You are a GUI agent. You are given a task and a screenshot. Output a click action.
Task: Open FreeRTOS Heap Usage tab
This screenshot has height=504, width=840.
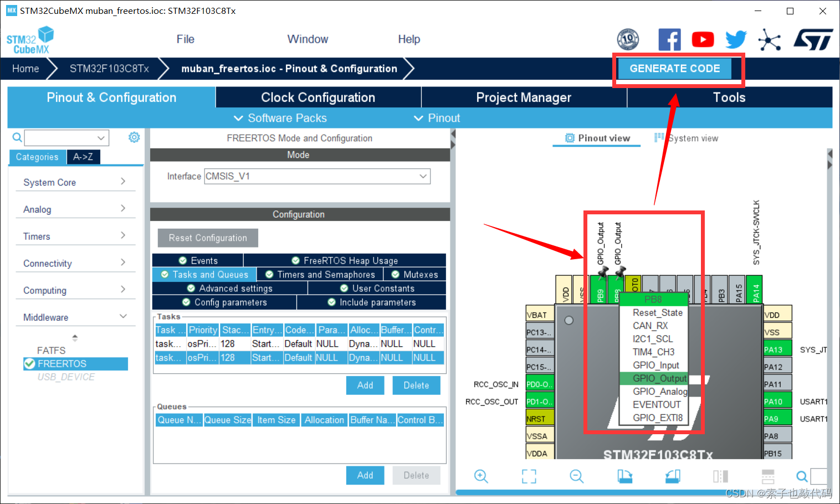coord(345,260)
